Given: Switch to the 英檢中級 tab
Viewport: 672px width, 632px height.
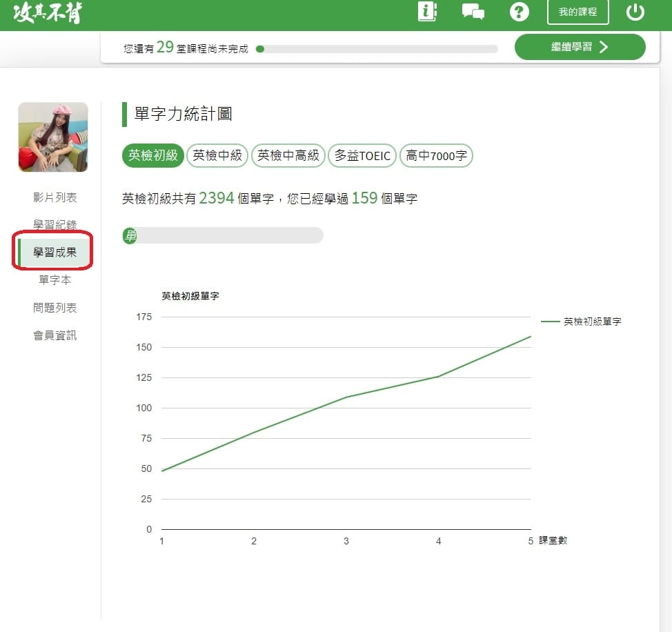Looking at the screenshot, I should pos(217,155).
